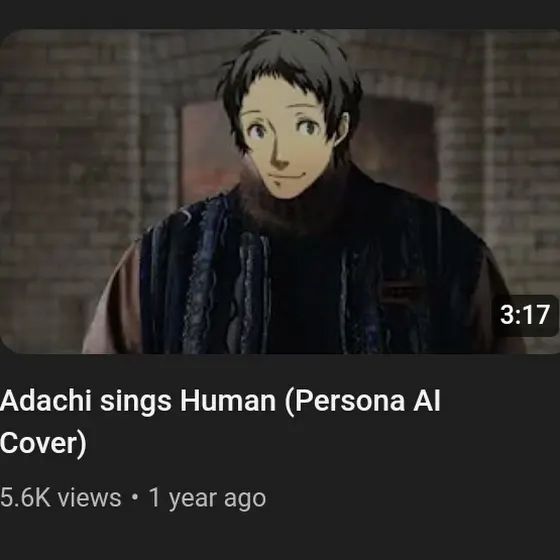This screenshot has height=560, width=560.
Task: Open the Adachi sings Human video thumbnail
Action: click(280, 191)
